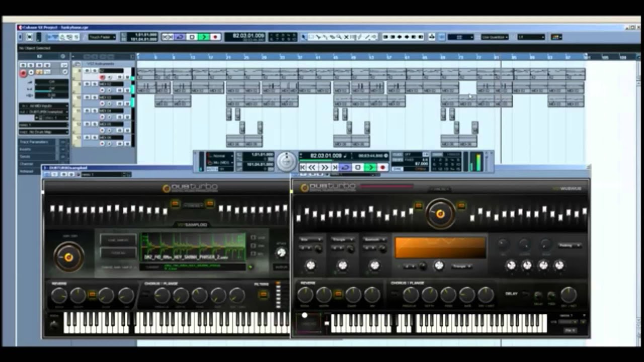Viewport: 644px width, 362px height.
Task: Click the Load Sample button in sampler
Action: coord(118,240)
